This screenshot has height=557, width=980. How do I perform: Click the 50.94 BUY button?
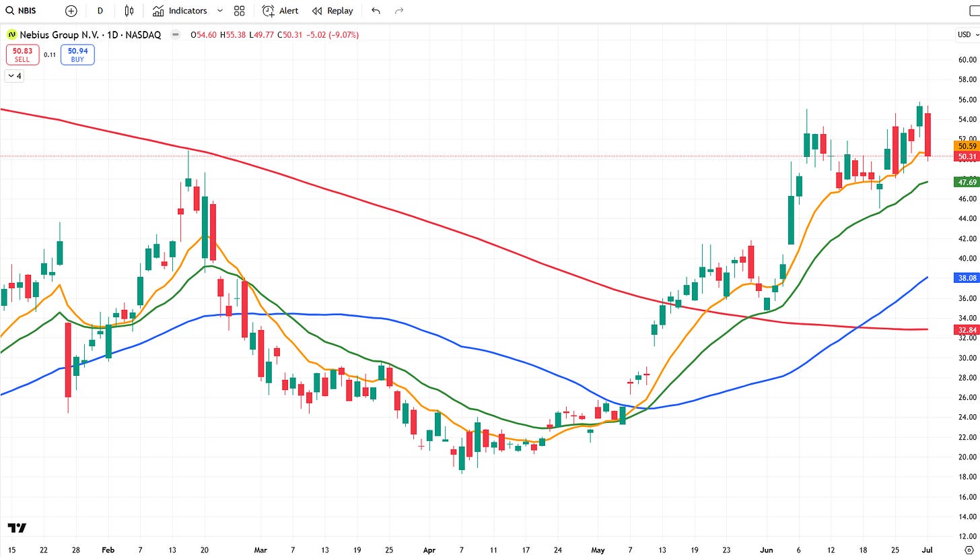(77, 55)
